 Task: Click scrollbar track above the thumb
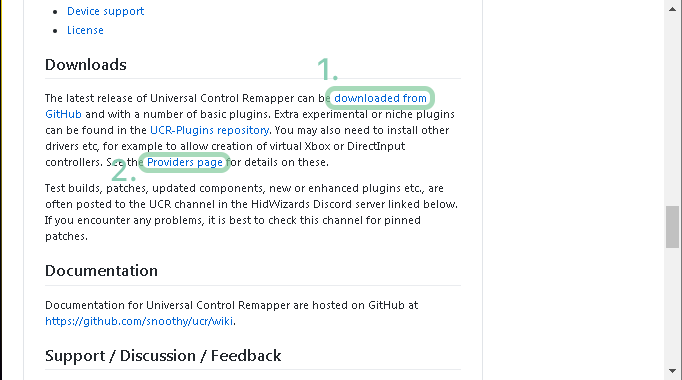[672, 109]
